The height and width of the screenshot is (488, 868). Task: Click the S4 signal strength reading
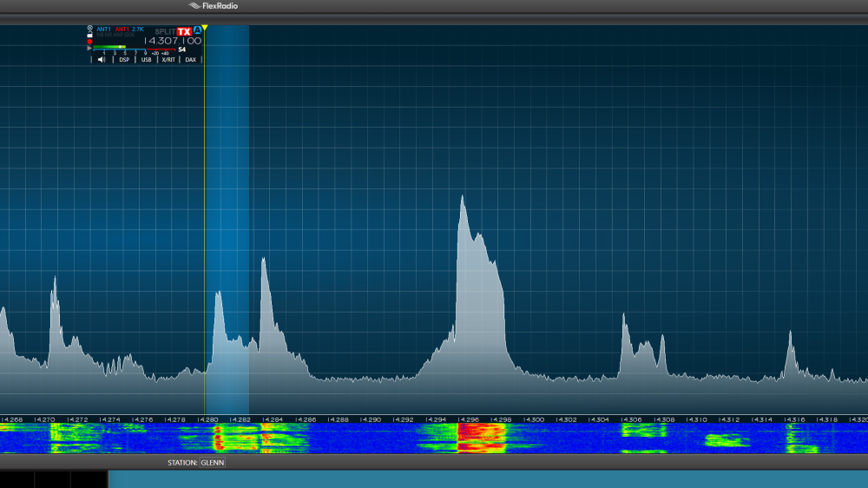181,49
